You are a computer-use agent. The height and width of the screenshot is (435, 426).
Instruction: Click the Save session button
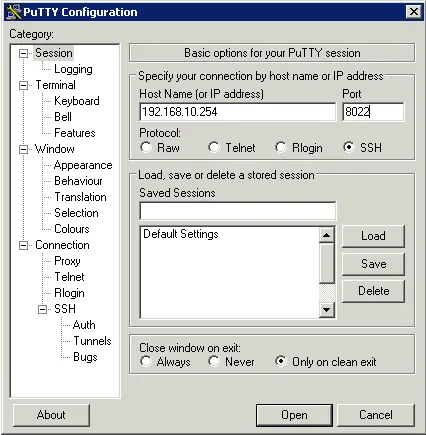coord(373,264)
